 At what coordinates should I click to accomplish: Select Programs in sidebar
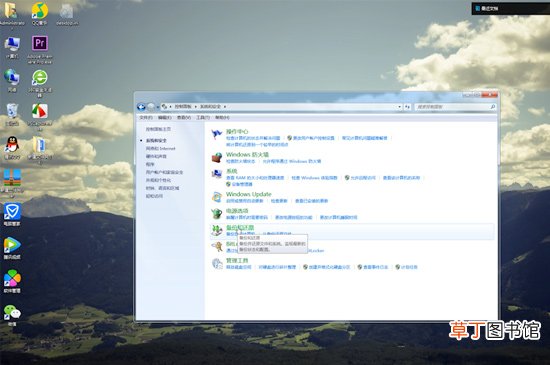tap(150, 164)
